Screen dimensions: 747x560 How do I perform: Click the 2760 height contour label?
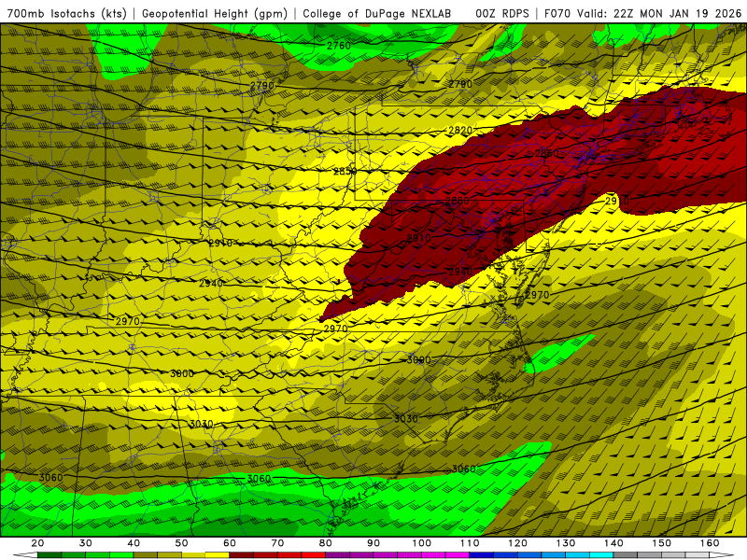point(339,46)
